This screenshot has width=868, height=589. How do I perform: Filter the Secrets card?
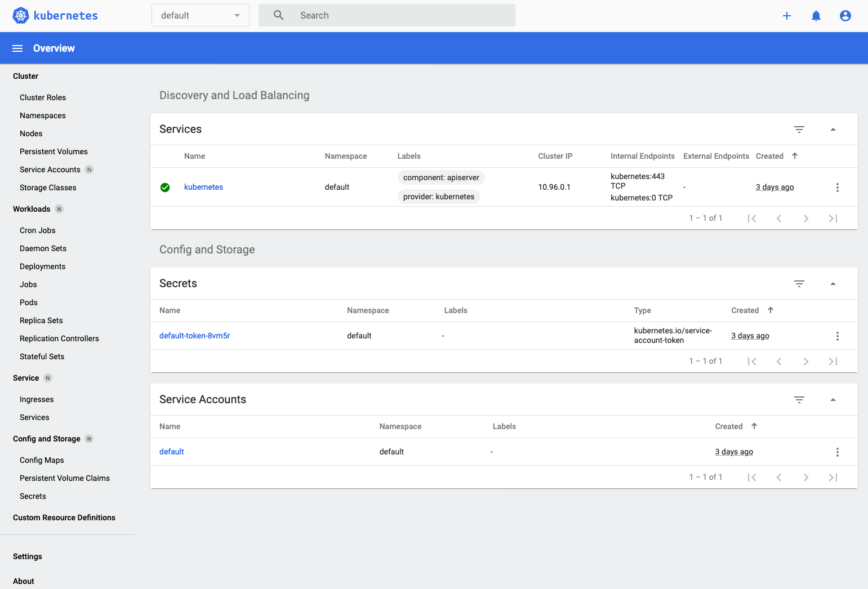[x=799, y=284]
